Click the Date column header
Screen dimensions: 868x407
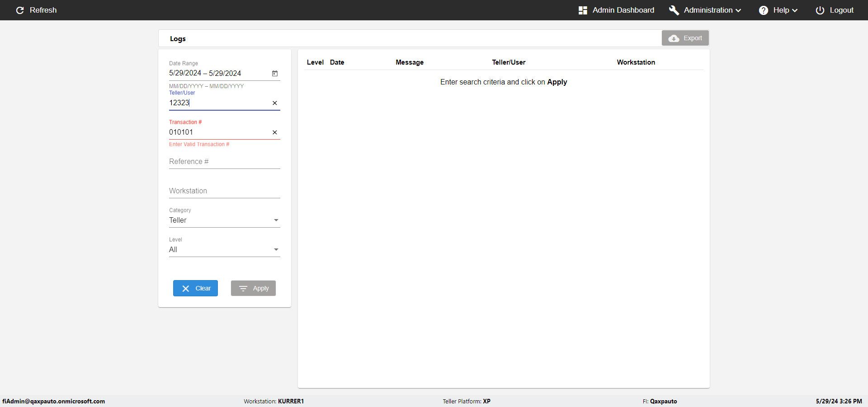(x=337, y=62)
